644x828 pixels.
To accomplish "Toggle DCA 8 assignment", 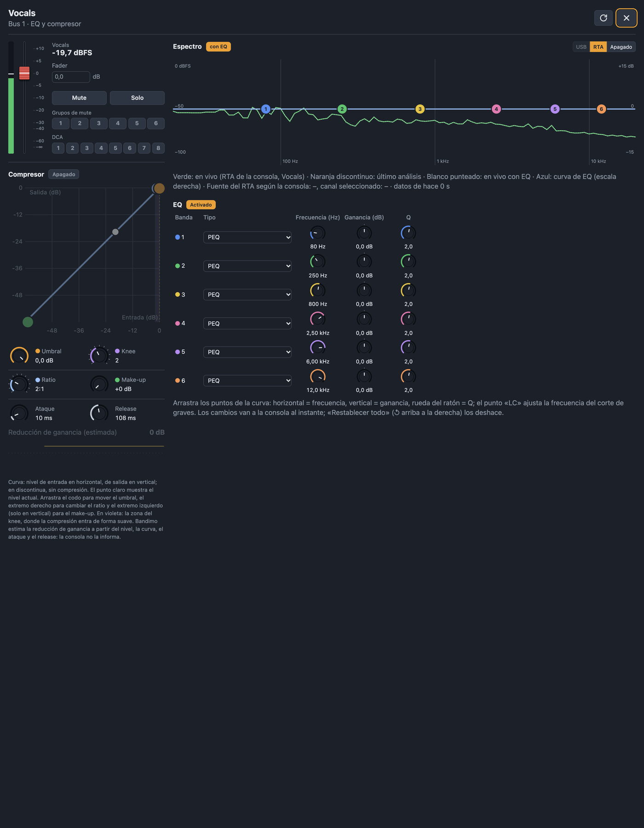I will pyautogui.click(x=158, y=148).
